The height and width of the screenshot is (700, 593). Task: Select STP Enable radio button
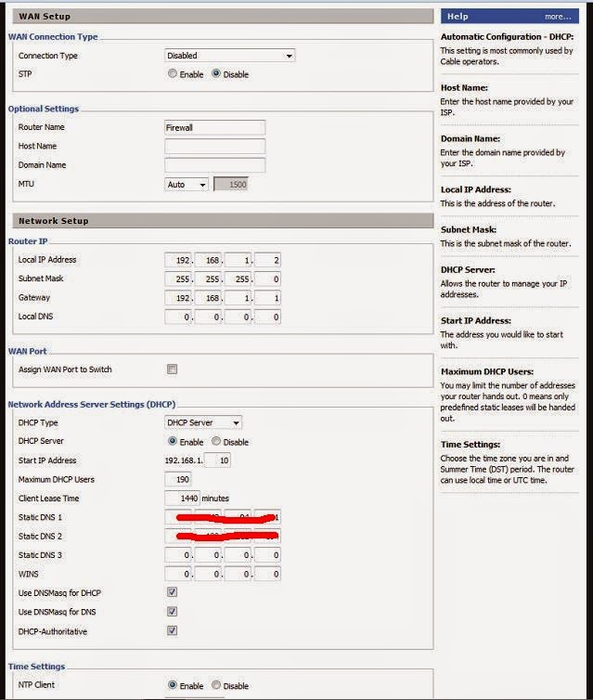(173, 73)
